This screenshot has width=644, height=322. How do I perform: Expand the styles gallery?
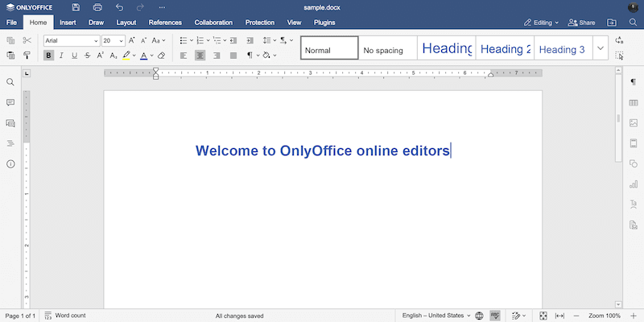600,48
